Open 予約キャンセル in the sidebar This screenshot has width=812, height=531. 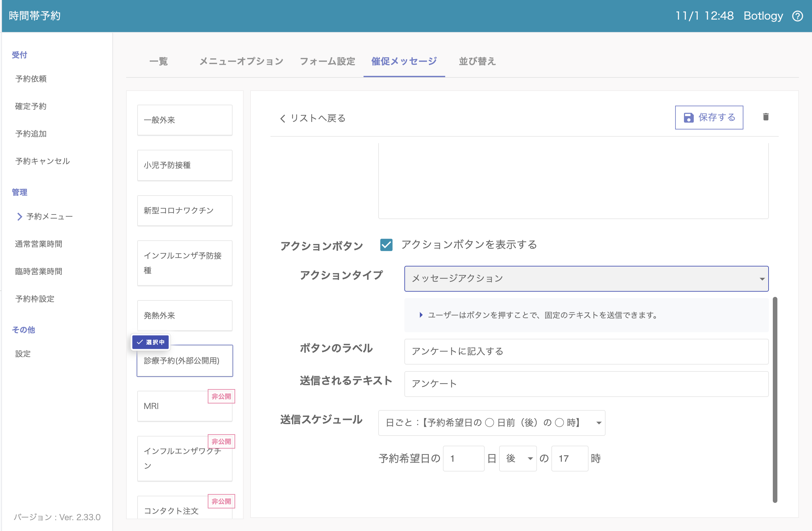coord(42,161)
